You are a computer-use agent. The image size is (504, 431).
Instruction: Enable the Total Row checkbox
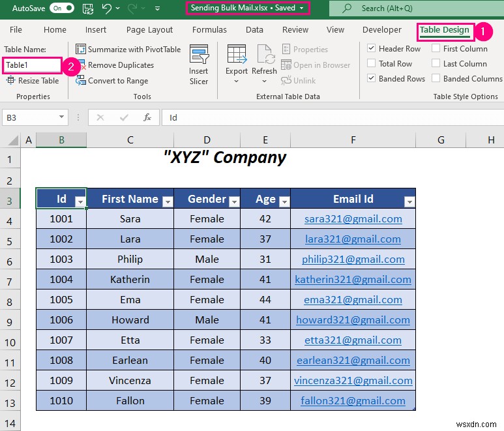pyautogui.click(x=371, y=63)
